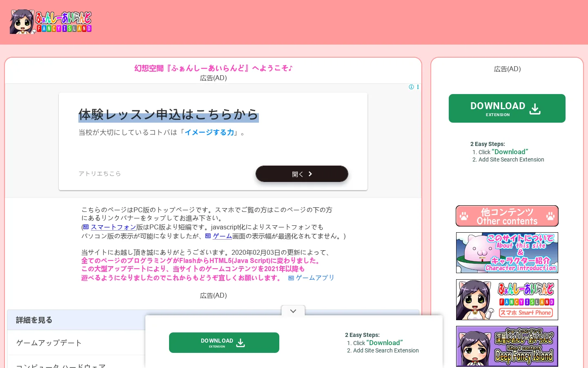
Task: Click the bottom banner DOWNLOAD EXTENSION button
Action: (x=224, y=343)
